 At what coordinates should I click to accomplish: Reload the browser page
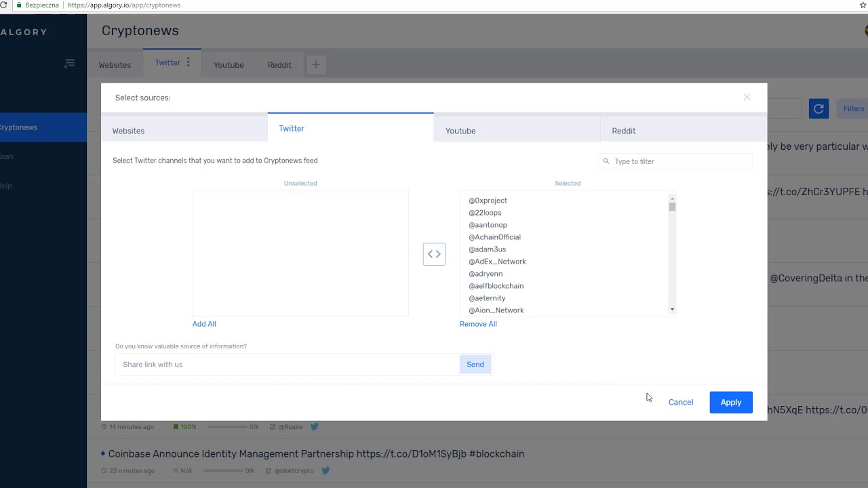coord(3,5)
